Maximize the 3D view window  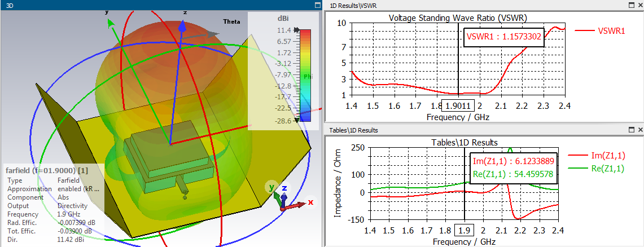317,5
